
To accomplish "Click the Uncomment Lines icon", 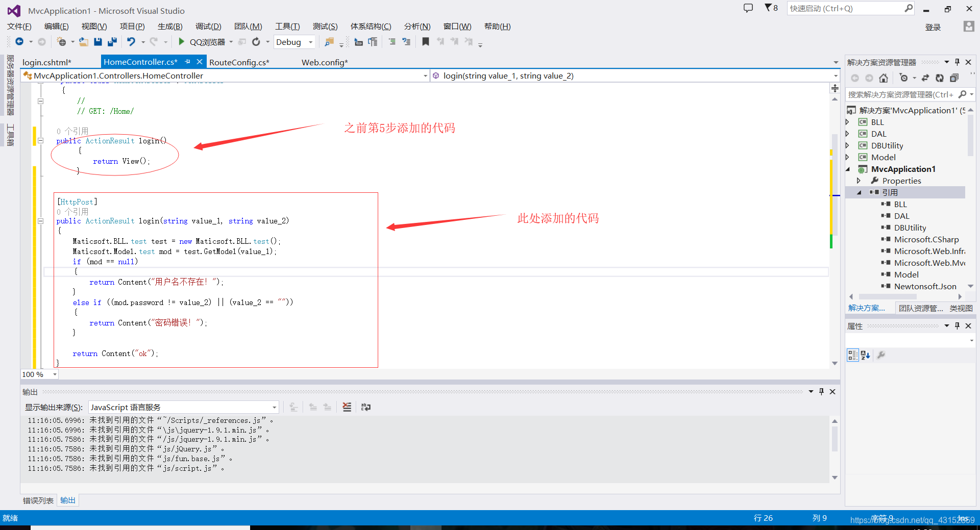I will [406, 42].
